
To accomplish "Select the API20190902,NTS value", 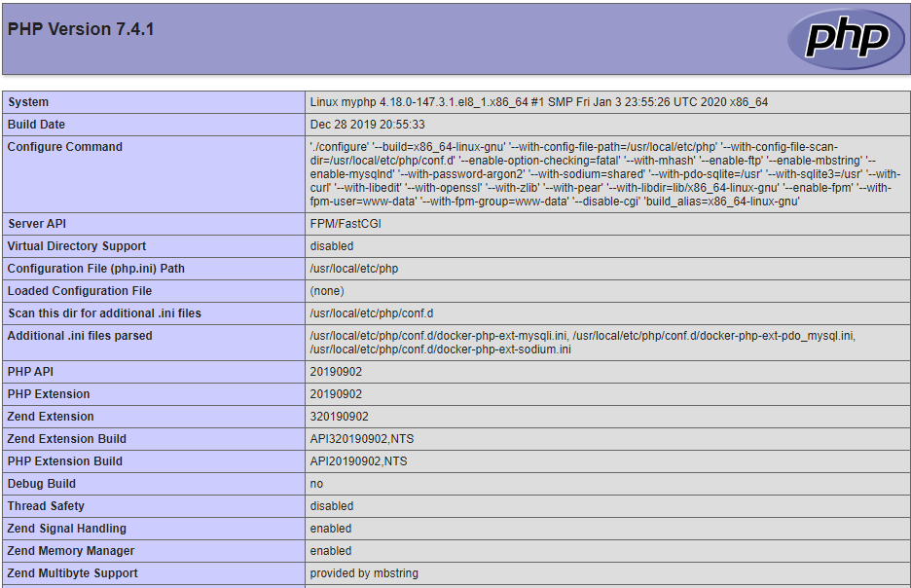I will click(x=358, y=461).
